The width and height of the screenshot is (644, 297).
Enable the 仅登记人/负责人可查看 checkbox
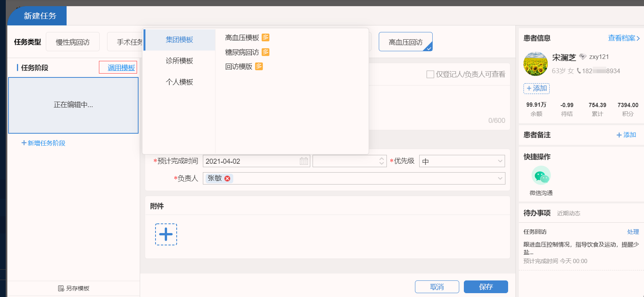[x=430, y=74]
